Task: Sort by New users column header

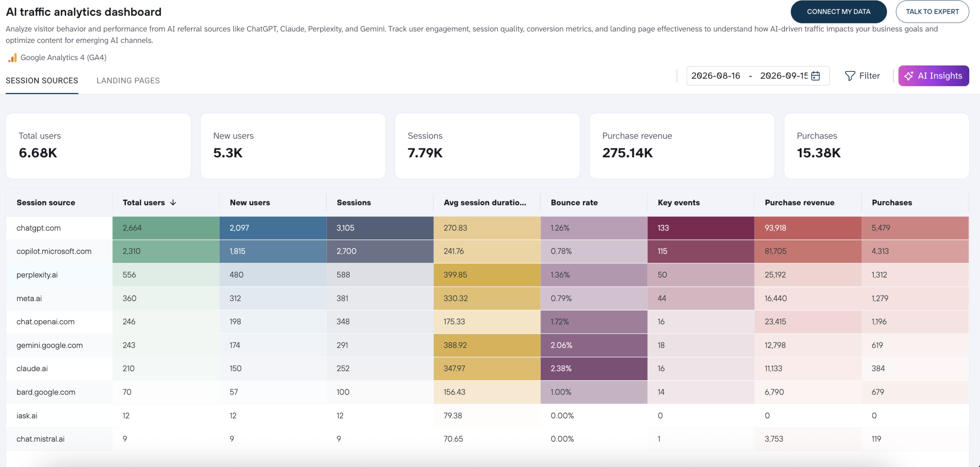Action: point(250,202)
